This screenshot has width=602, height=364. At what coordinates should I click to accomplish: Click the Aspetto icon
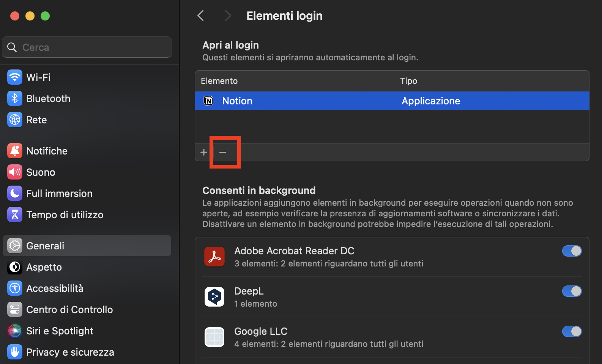click(15, 267)
